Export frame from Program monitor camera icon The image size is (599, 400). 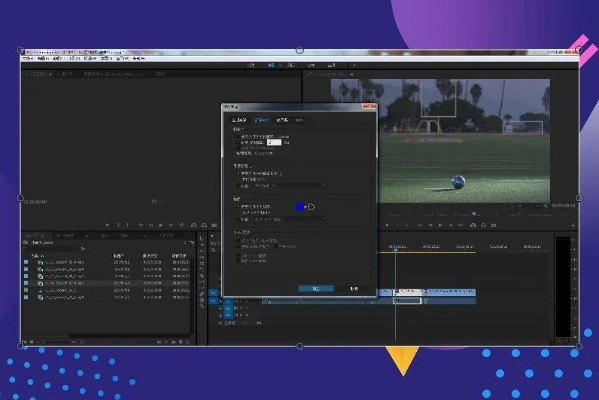point(494,225)
